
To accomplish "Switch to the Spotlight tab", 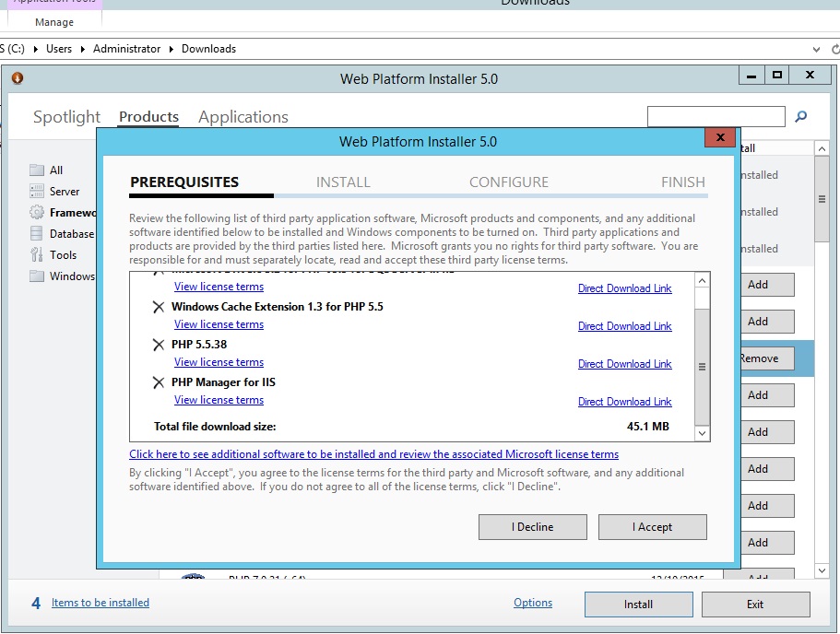I will (66, 117).
